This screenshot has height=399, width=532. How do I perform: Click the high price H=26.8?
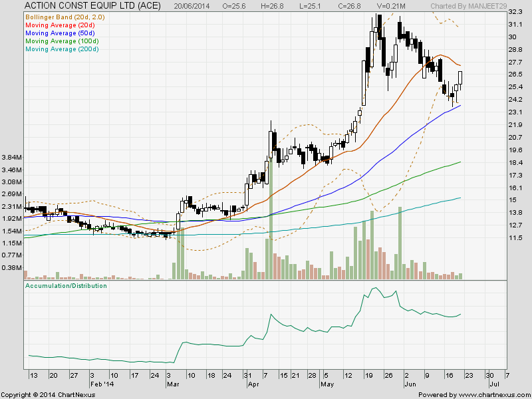coord(272,6)
